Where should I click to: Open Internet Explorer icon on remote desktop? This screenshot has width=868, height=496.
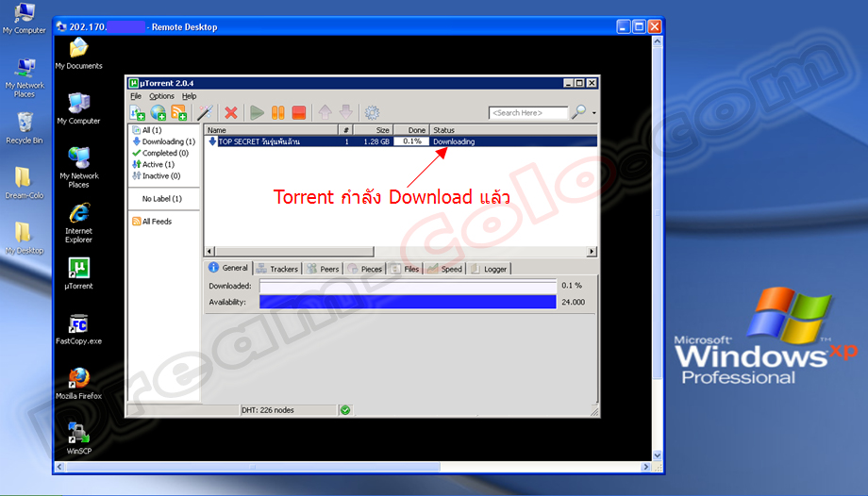78,223
